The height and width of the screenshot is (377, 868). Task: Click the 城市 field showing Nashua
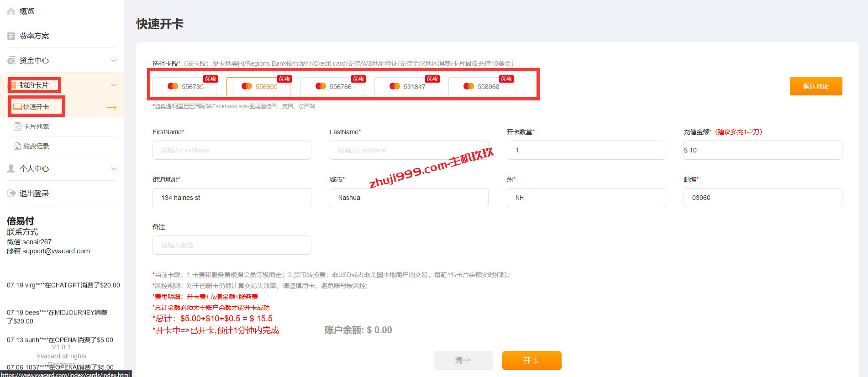(409, 198)
